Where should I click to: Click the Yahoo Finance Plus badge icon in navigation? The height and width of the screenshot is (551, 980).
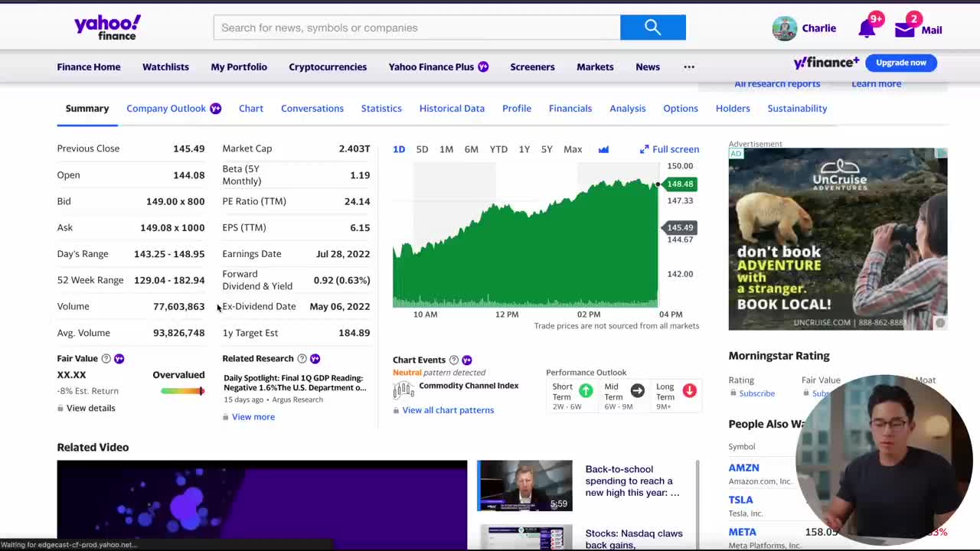pos(483,67)
